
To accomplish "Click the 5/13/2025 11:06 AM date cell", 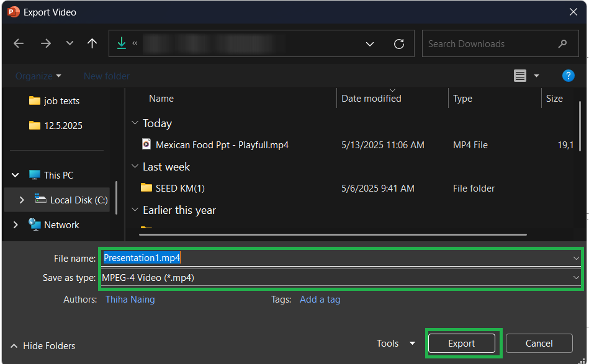I will coord(383,145).
